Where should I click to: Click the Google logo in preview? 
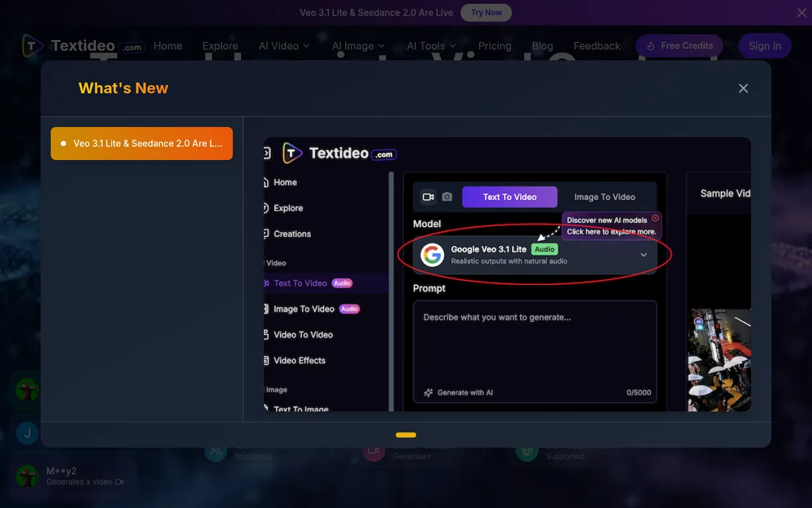pos(432,255)
